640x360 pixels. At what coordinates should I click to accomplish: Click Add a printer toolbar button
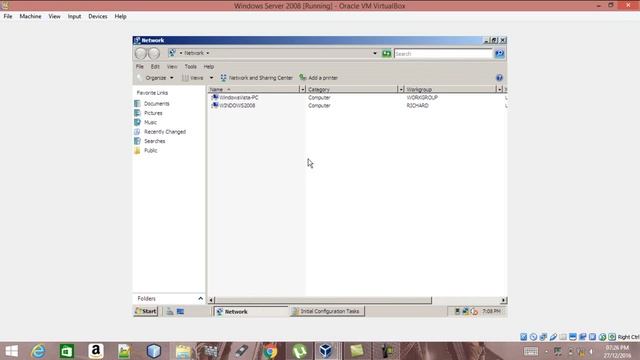[x=318, y=78]
